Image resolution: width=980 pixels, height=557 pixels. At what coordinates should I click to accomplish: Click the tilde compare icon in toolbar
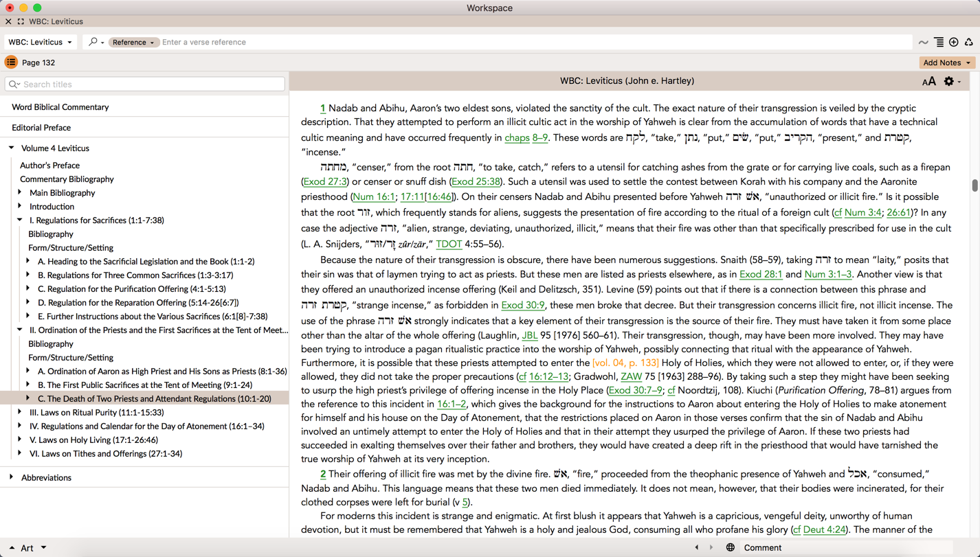923,43
